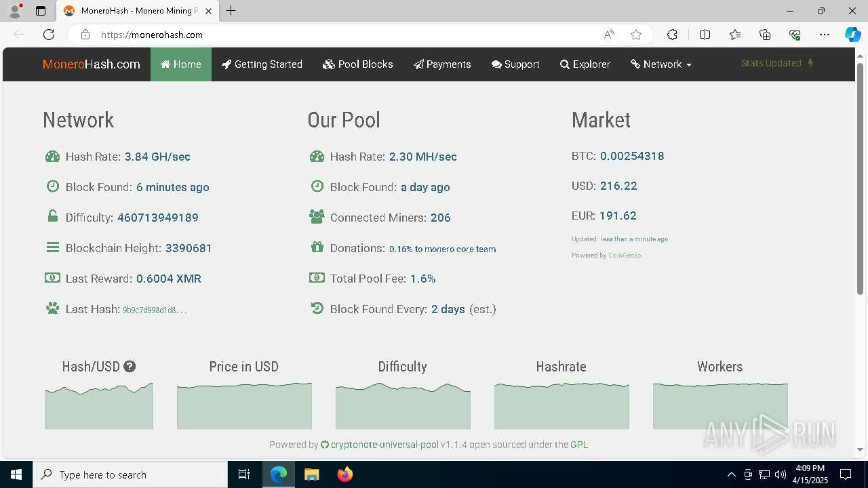The width and height of the screenshot is (868, 488).
Task: Go to the Pool Blocks page
Action: (358, 64)
